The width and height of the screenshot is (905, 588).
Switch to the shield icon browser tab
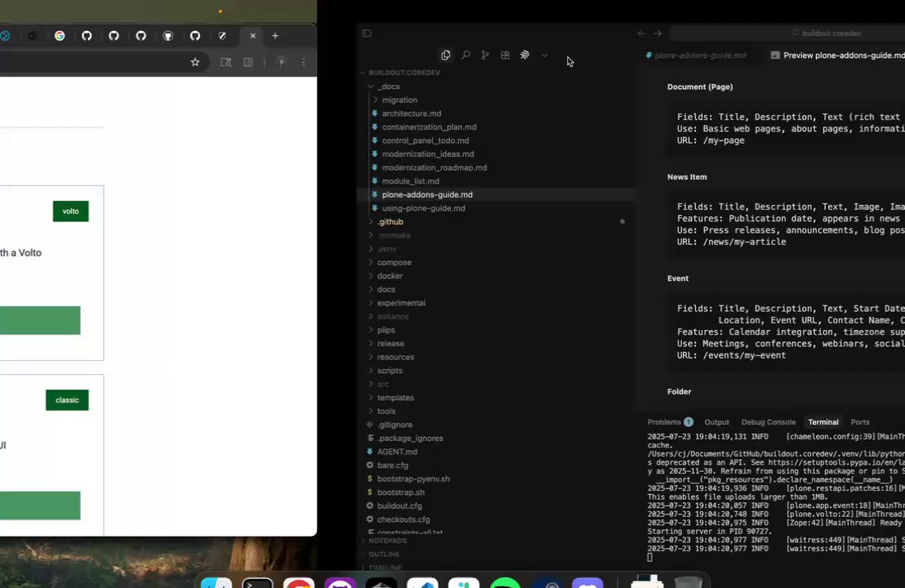(x=222, y=36)
